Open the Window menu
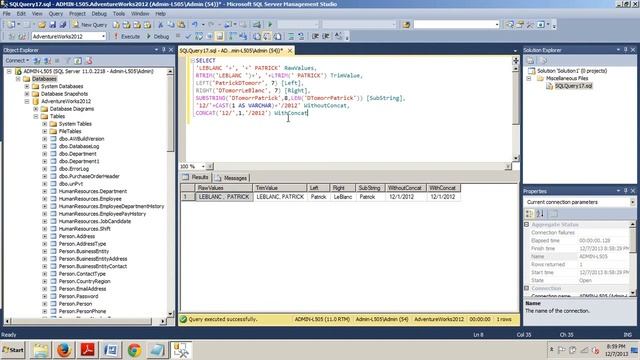This screenshot has width=640, height=360. tap(140, 13)
